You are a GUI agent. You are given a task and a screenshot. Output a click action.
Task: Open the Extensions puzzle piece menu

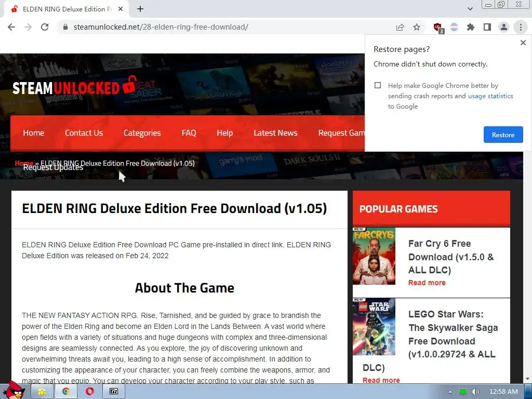tap(471, 27)
